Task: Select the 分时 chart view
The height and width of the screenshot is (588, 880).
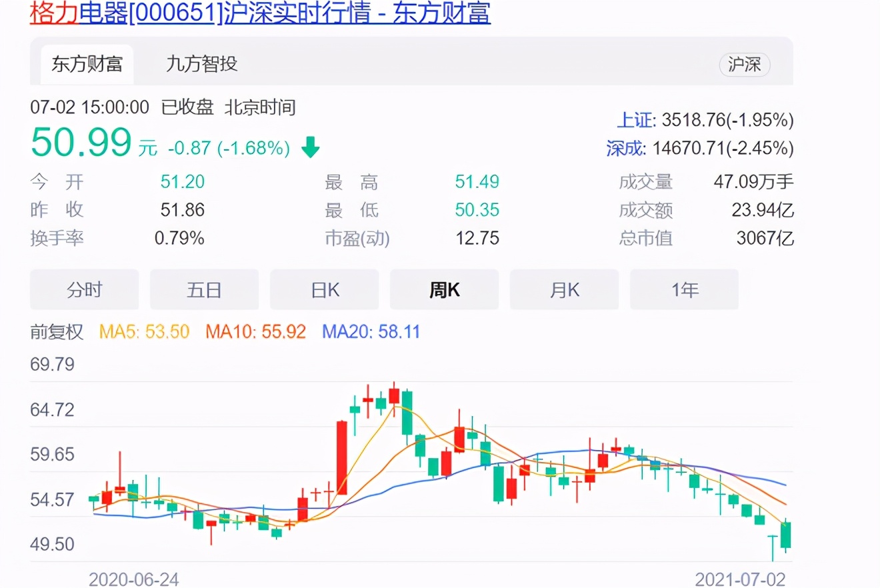Action: pyautogui.click(x=84, y=289)
